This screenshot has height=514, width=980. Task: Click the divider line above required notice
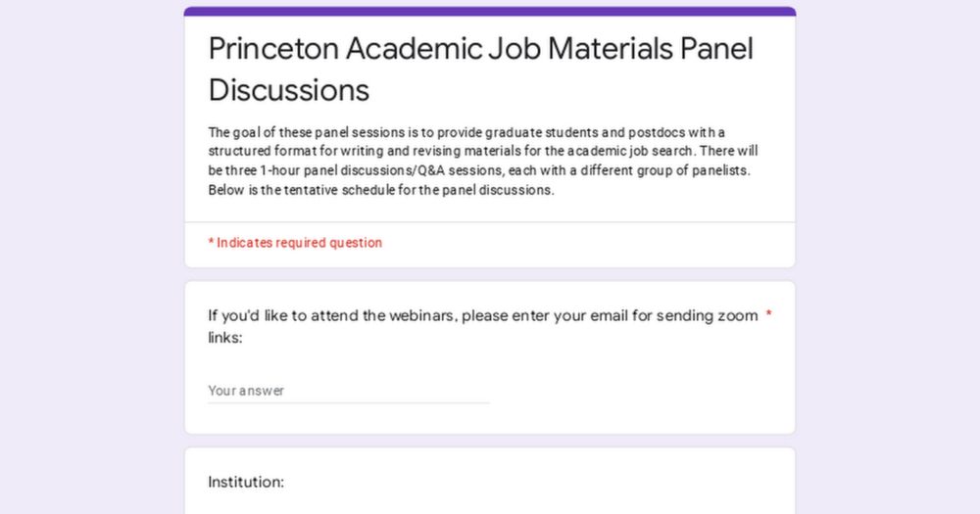490,221
